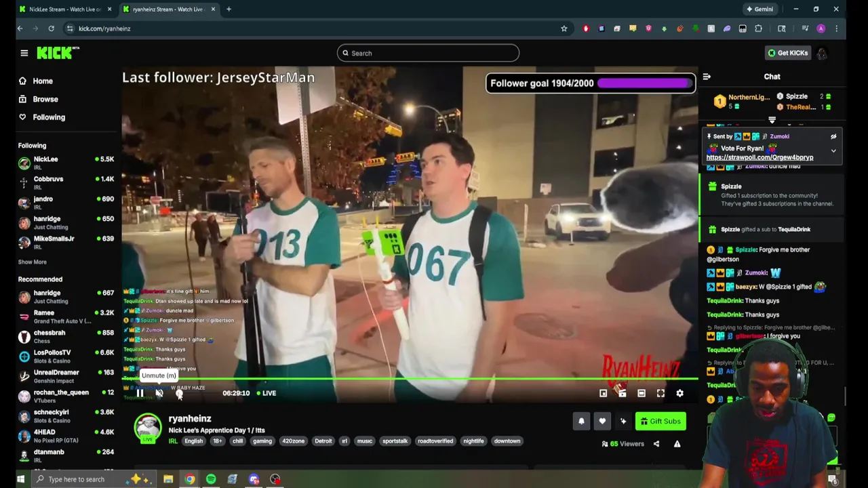Click the volume slider knob

[179, 393]
